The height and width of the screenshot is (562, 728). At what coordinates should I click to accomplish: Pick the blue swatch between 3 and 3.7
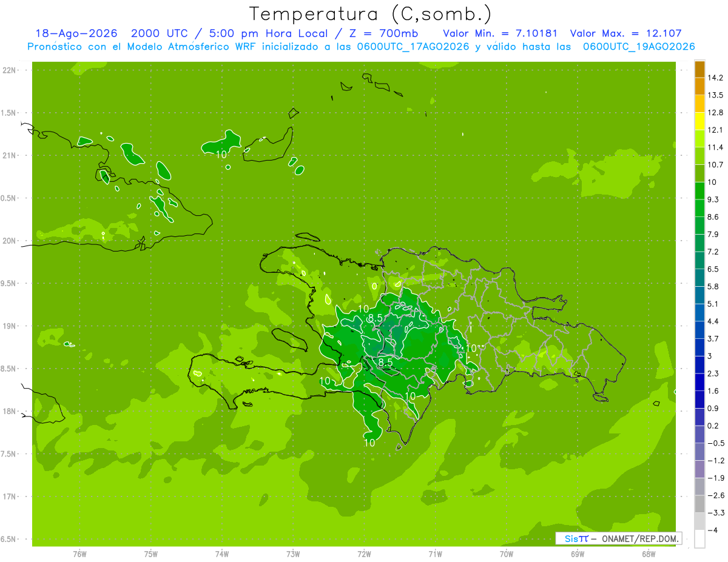click(x=699, y=347)
